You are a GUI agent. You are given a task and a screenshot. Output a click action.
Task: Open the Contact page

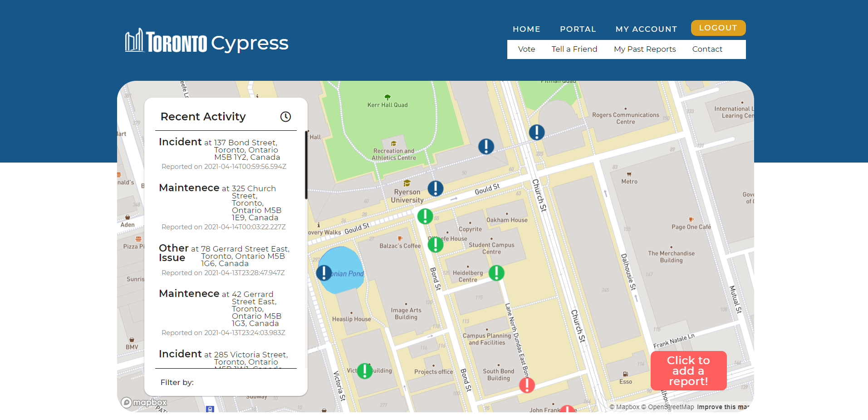point(707,49)
